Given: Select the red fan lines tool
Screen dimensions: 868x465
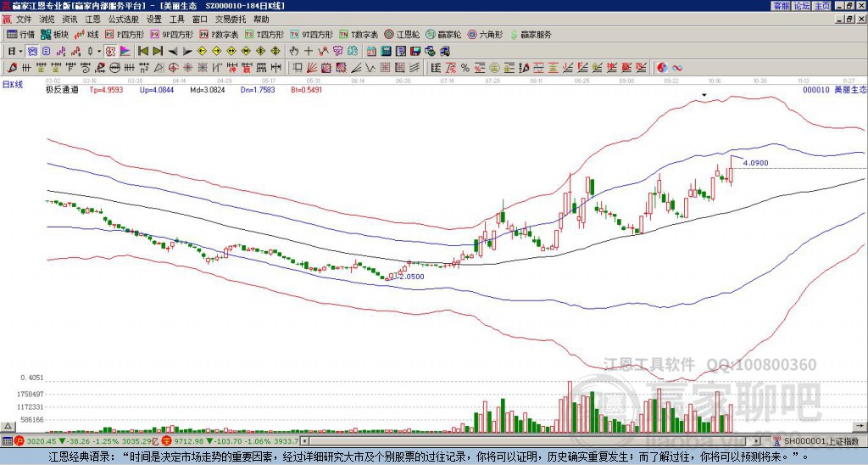Looking at the screenshot, I should point(311,68).
